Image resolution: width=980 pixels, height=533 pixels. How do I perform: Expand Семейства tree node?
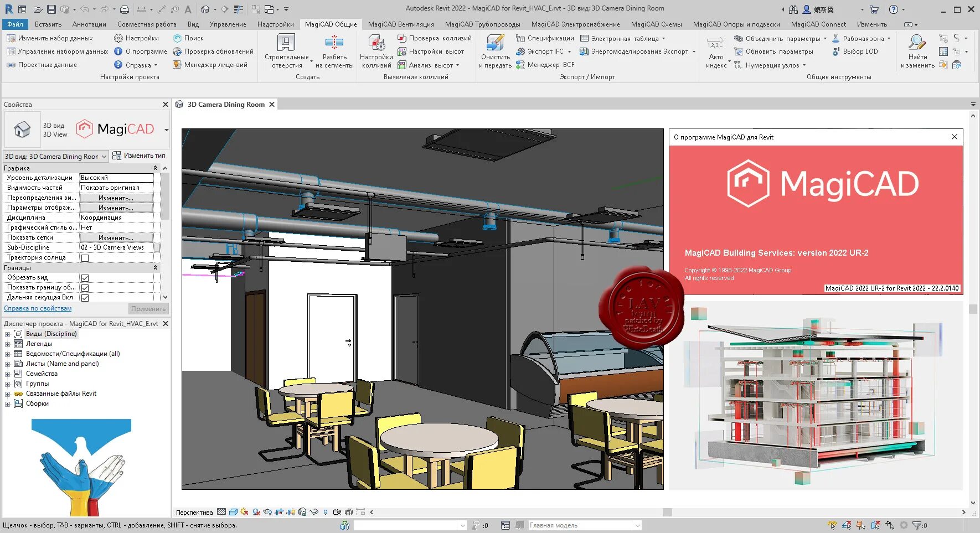[x=8, y=374]
